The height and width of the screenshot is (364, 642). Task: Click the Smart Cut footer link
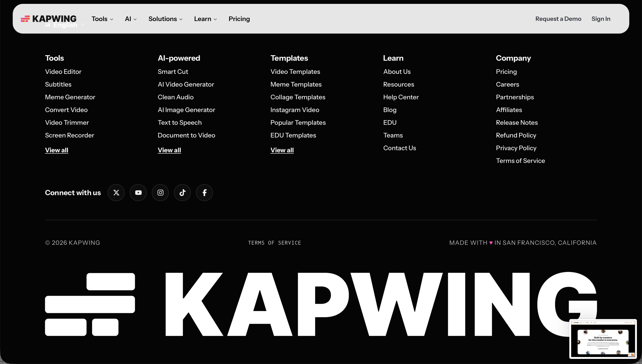173,72
